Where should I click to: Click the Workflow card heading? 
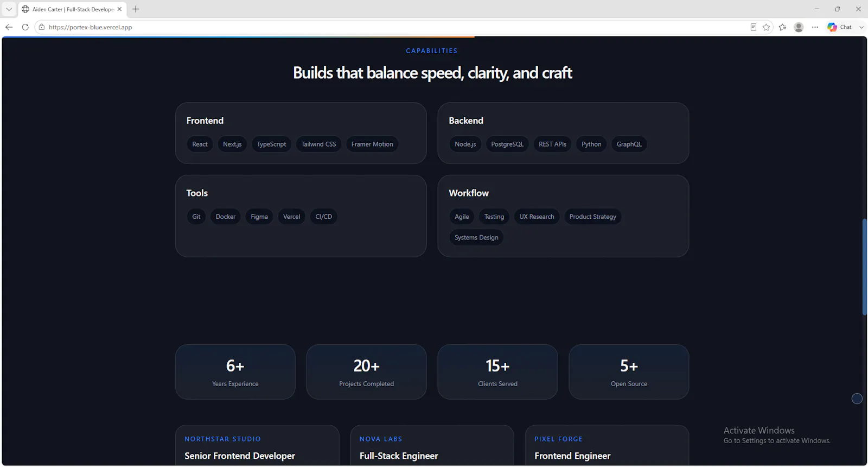pyautogui.click(x=468, y=193)
